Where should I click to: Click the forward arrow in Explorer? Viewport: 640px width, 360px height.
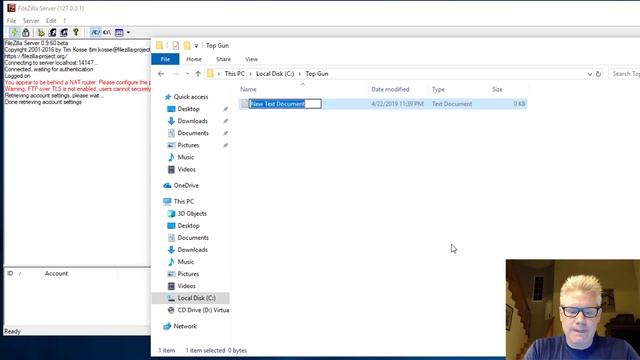(x=176, y=74)
